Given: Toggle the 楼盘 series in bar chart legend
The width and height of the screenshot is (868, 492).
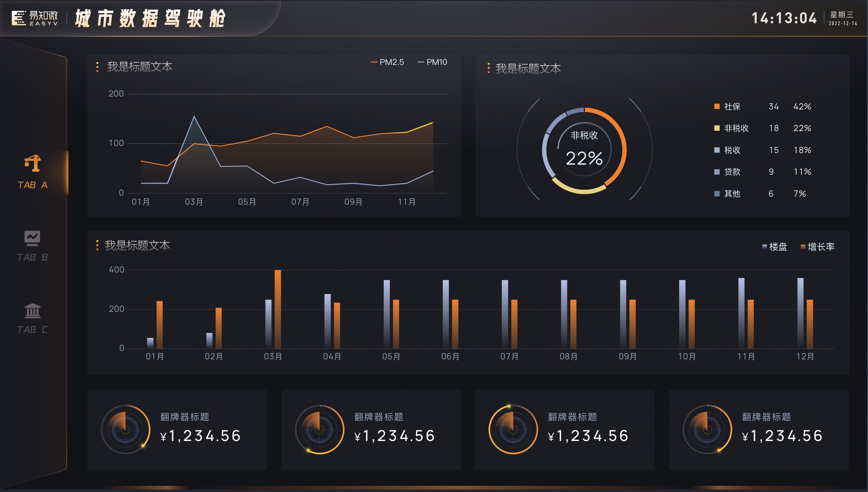Looking at the screenshot, I should click(x=775, y=247).
